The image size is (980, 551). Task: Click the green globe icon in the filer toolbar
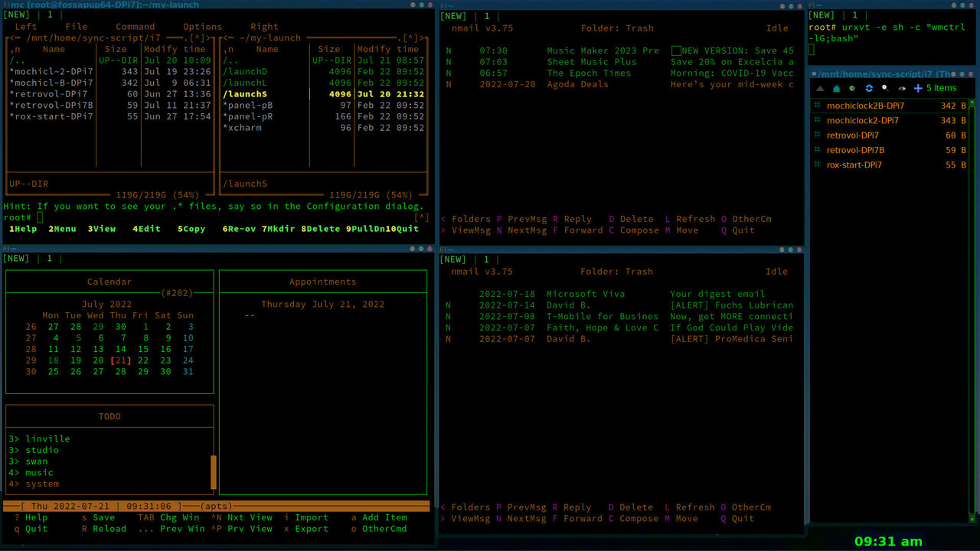(852, 88)
